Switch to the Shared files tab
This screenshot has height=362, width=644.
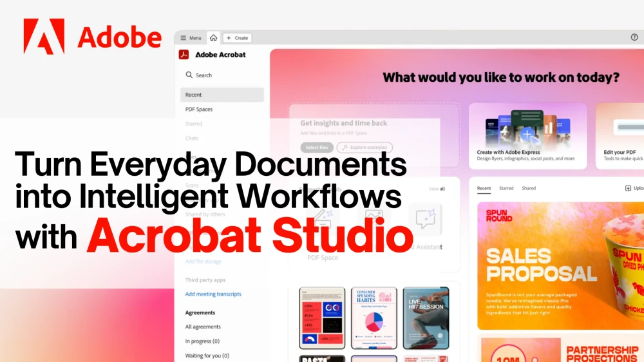[529, 188]
